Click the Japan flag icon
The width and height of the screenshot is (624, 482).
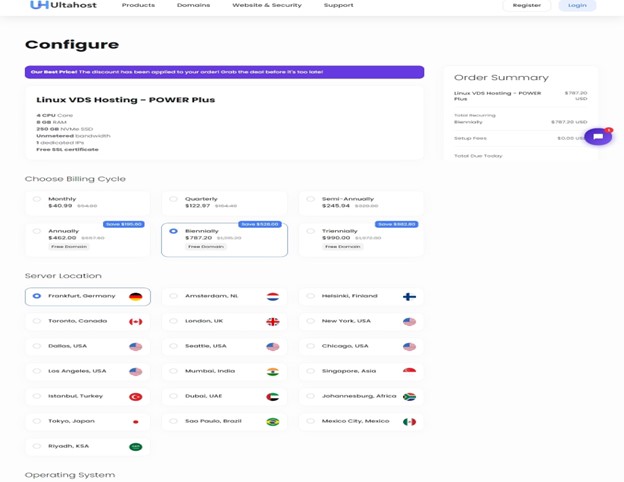136,422
